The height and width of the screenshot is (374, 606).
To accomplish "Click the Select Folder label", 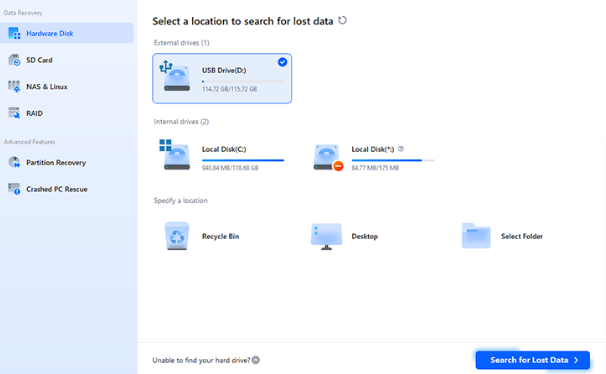I will click(x=522, y=236).
